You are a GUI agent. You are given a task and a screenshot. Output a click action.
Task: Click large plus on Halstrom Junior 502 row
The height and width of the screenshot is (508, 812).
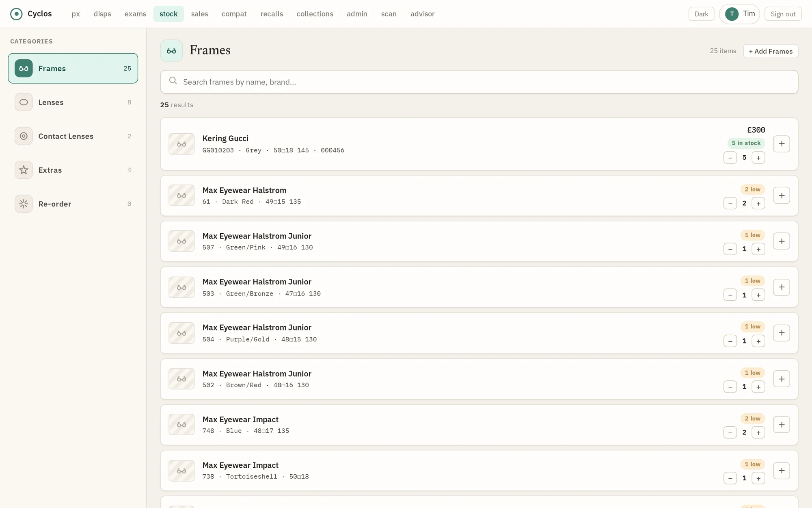click(x=782, y=379)
